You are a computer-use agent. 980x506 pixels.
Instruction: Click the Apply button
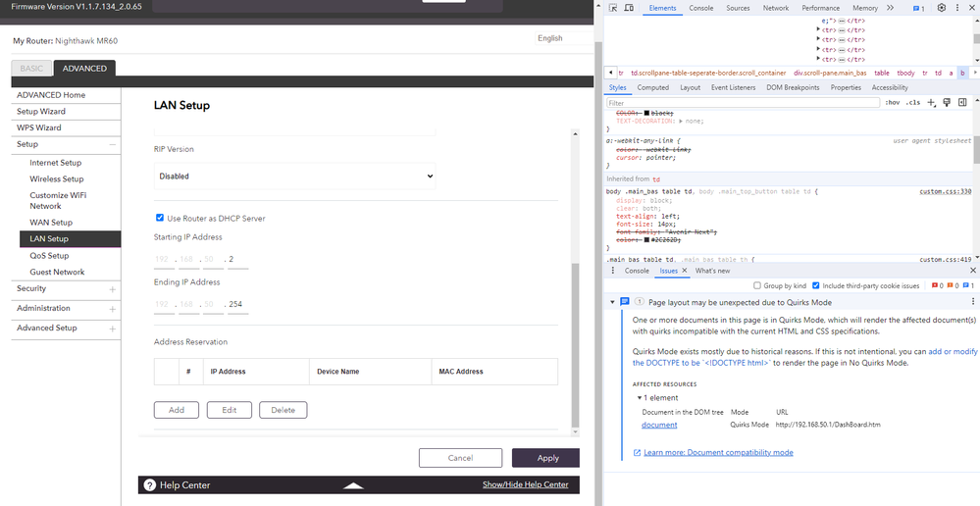pyautogui.click(x=545, y=458)
